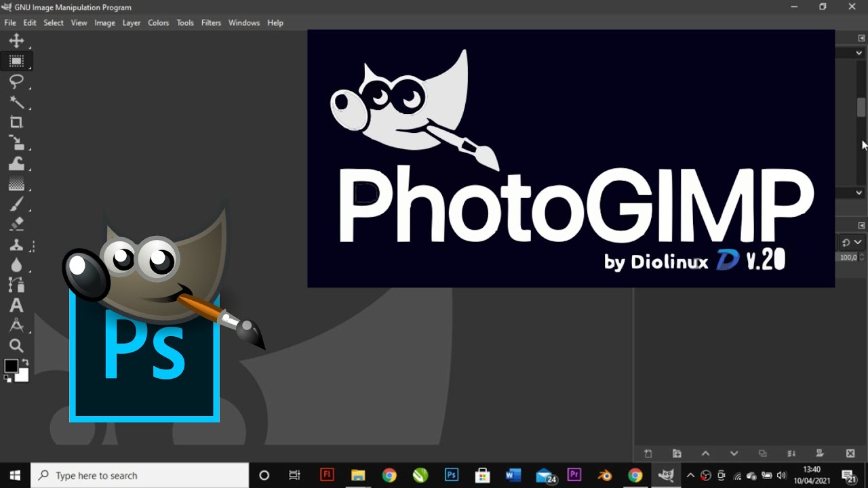This screenshot has width=868, height=488.
Task: Open Premiere Pro from the taskbar
Action: [x=574, y=475]
